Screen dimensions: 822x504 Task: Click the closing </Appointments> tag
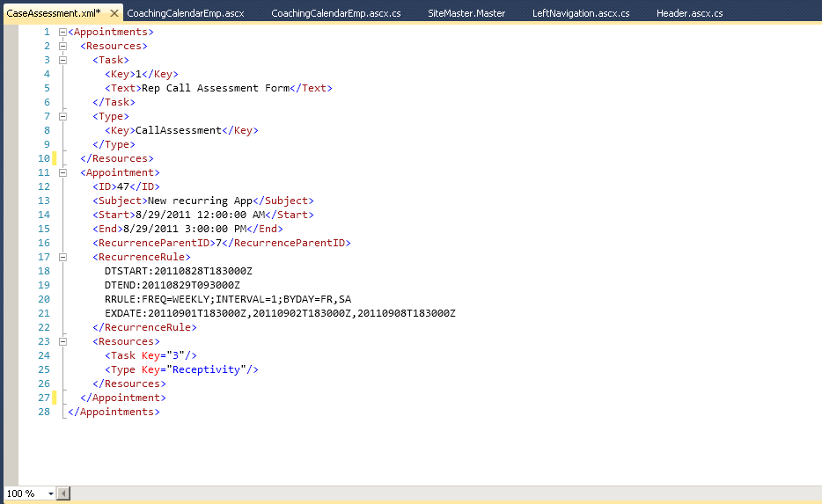click(x=114, y=412)
